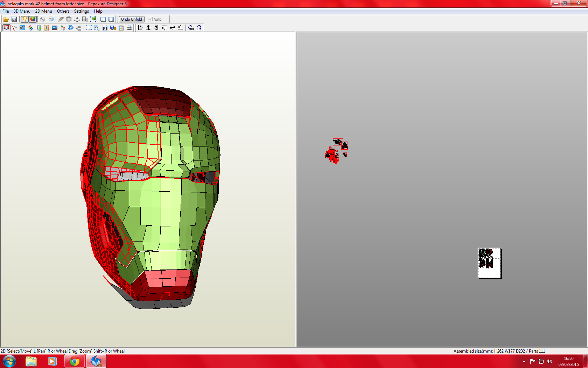The height and width of the screenshot is (368, 588).
Task: Open Google Chrome from the taskbar
Action: pos(75,361)
